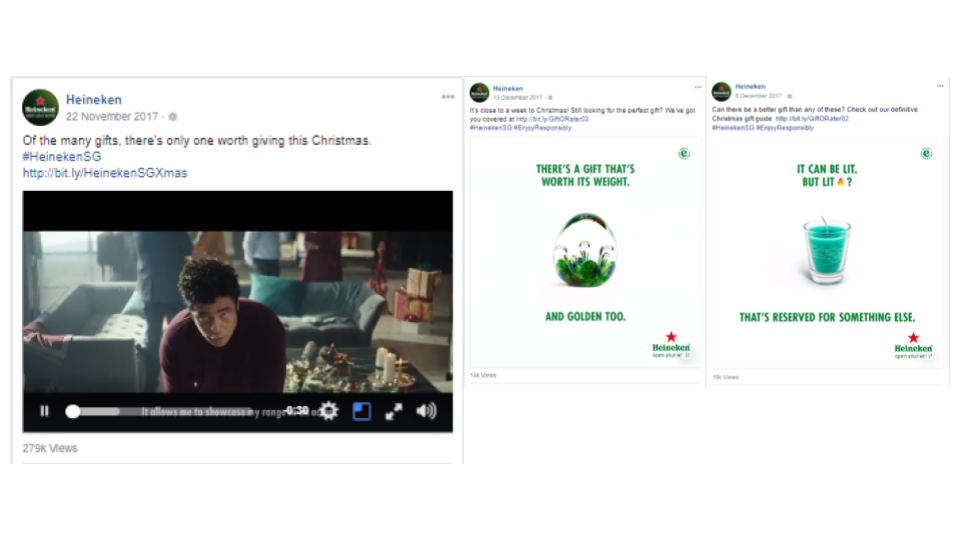Open options menu on 22 November post
This screenshot has height=540, width=960.
[x=448, y=97]
